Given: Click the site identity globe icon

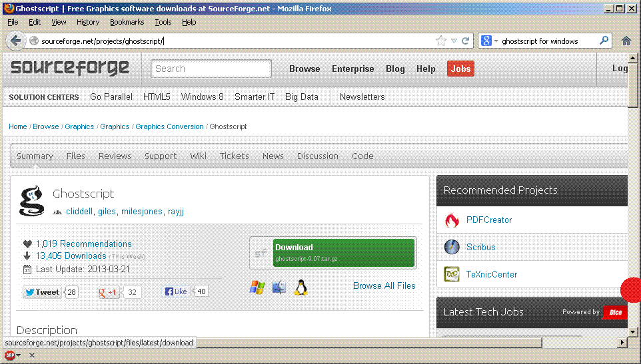Looking at the screenshot, I should click(x=34, y=41).
